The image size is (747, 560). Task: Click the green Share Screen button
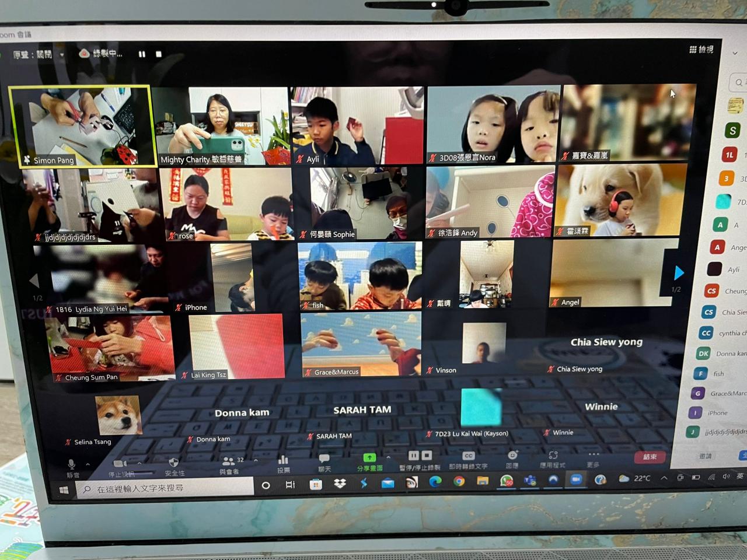pos(369,458)
